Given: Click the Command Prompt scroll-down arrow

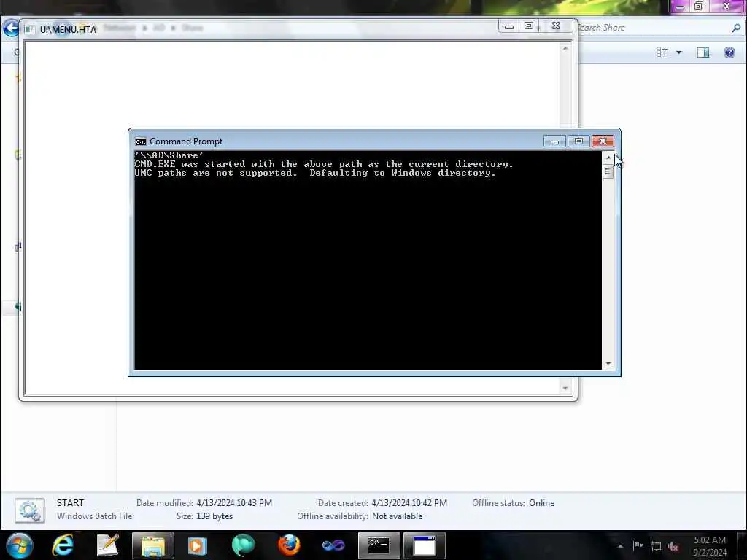Looking at the screenshot, I should pyautogui.click(x=608, y=364).
